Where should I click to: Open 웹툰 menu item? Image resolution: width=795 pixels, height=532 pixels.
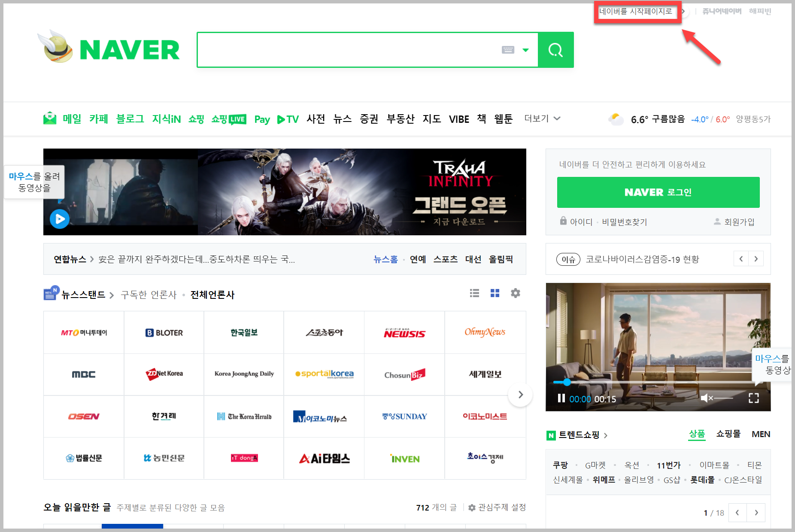tap(504, 119)
